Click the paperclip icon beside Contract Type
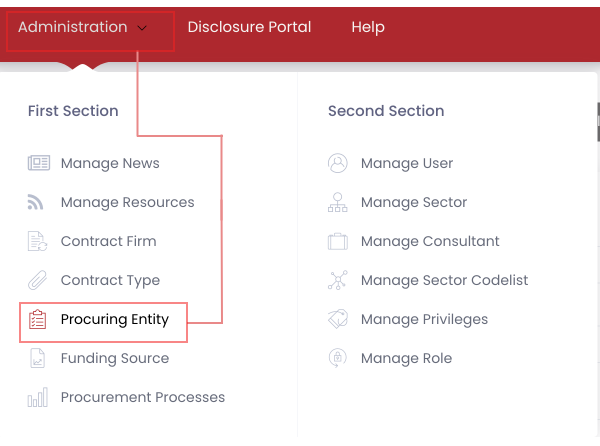The image size is (600, 446). pyautogui.click(x=38, y=280)
